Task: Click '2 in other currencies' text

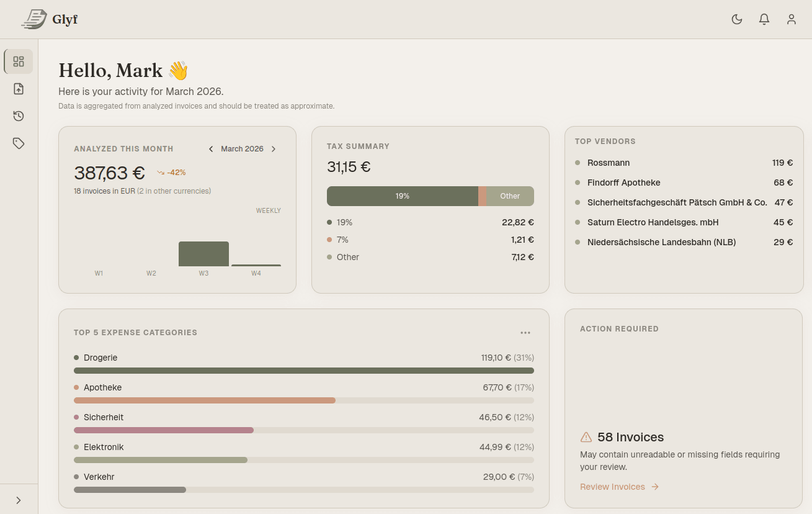Action: (174, 191)
